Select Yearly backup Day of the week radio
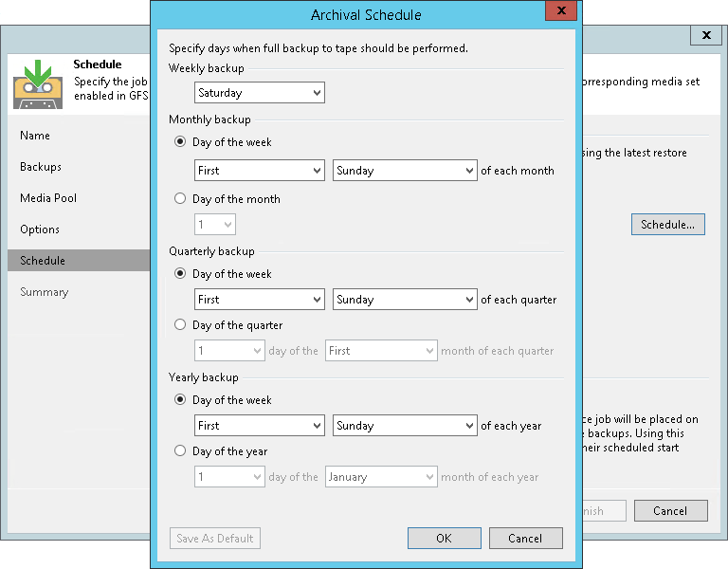 tap(180, 400)
